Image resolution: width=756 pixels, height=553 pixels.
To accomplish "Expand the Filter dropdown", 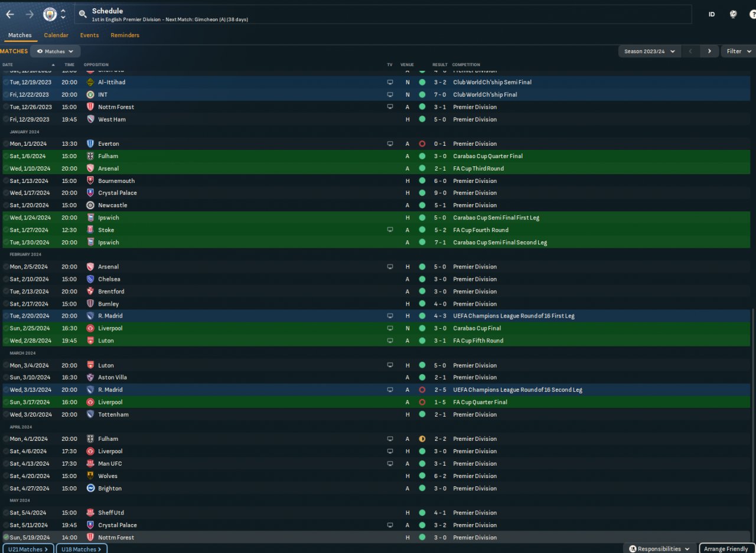I will 738,51.
